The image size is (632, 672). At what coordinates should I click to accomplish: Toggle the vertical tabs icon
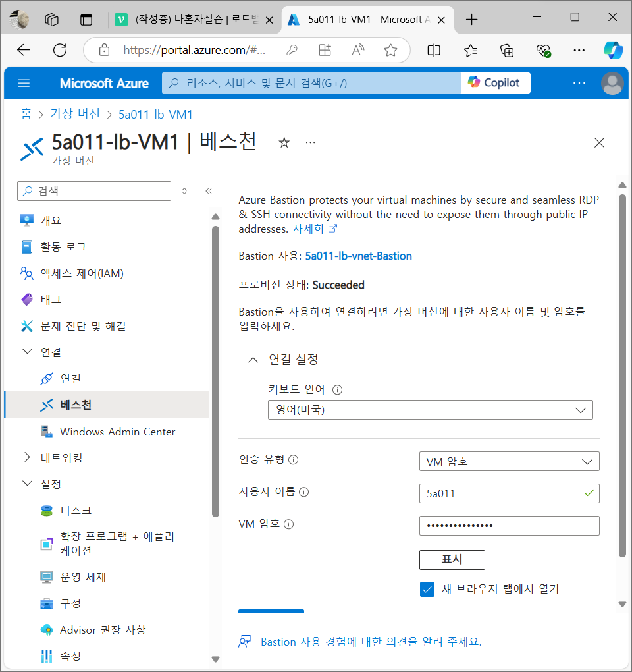tap(86, 20)
